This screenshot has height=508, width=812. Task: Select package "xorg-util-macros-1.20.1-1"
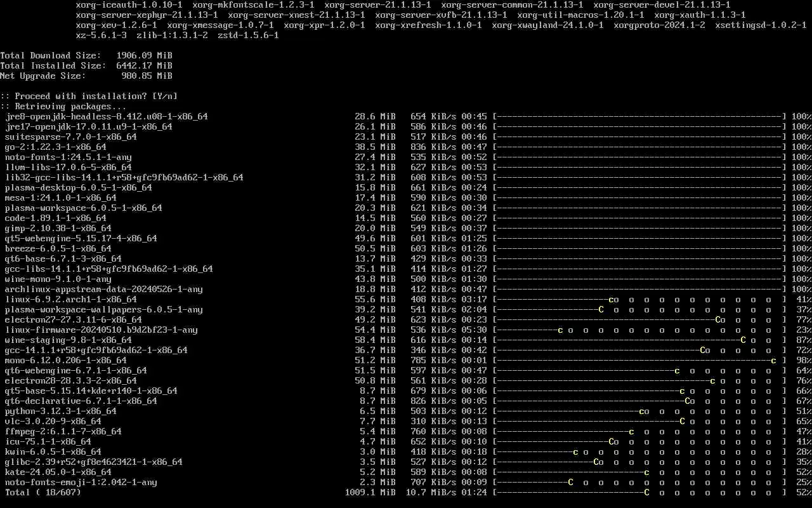[x=581, y=15]
